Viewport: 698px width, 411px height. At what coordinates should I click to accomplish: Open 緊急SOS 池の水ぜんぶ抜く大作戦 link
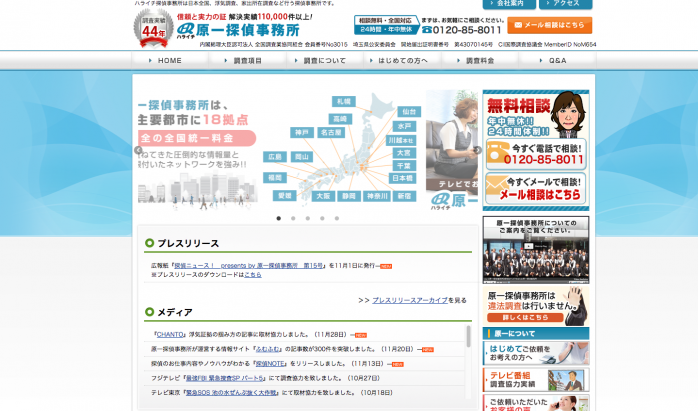[x=231, y=393]
